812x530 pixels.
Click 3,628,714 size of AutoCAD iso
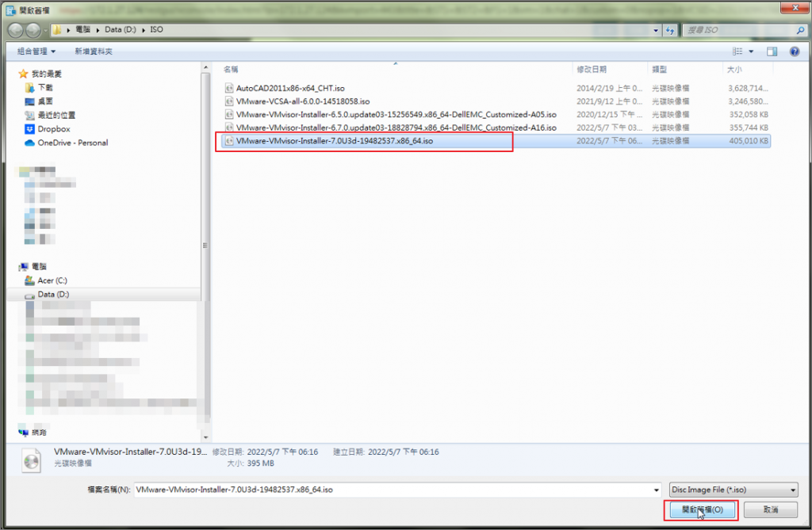point(748,88)
